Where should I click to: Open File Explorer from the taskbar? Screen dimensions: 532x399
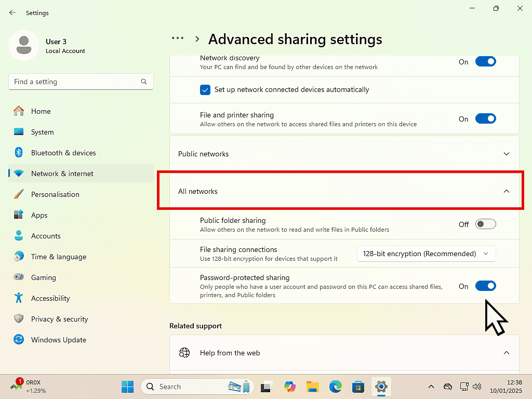[x=312, y=387]
